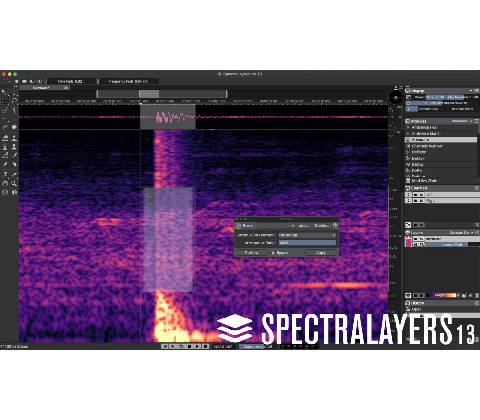Select the arrow pointer tool
The width and height of the screenshot is (480, 420).
(x=4, y=91)
